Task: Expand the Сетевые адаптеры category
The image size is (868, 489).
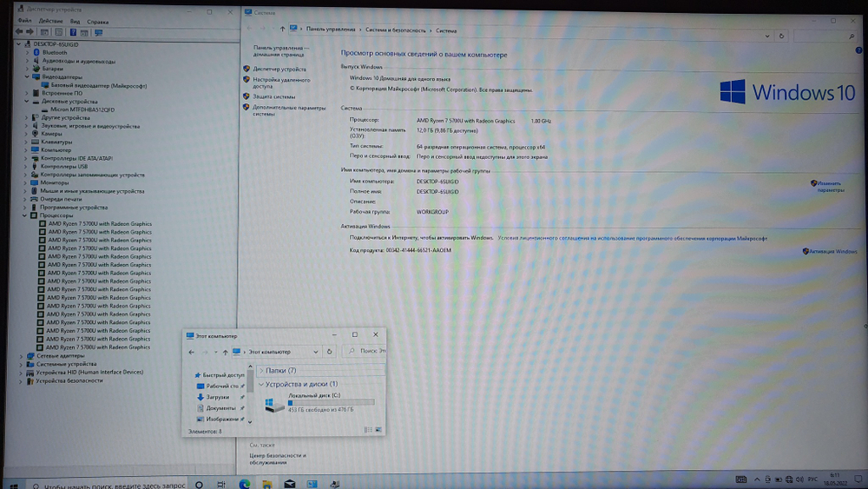Action: coord(21,356)
